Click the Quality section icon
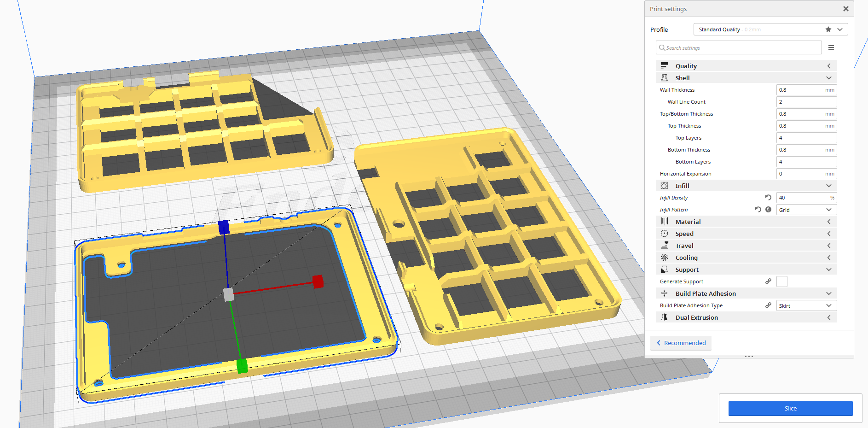This screenshot has width=868, height=428. 665,65
